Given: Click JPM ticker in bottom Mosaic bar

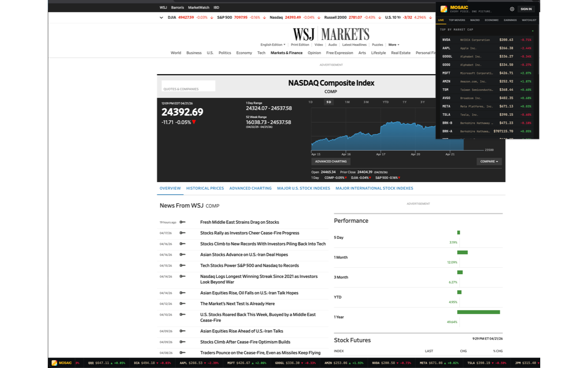Looking at the screenshot, I should 527,363.
